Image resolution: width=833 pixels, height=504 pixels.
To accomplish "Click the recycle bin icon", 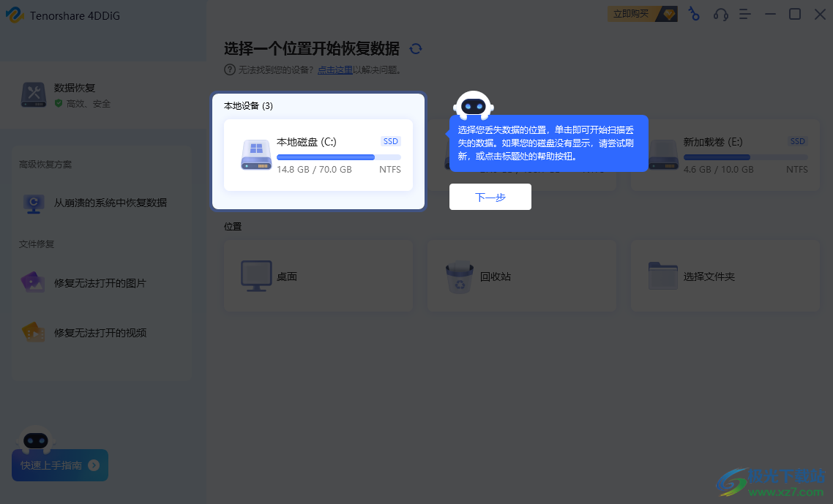I will [x=460, y=277].
